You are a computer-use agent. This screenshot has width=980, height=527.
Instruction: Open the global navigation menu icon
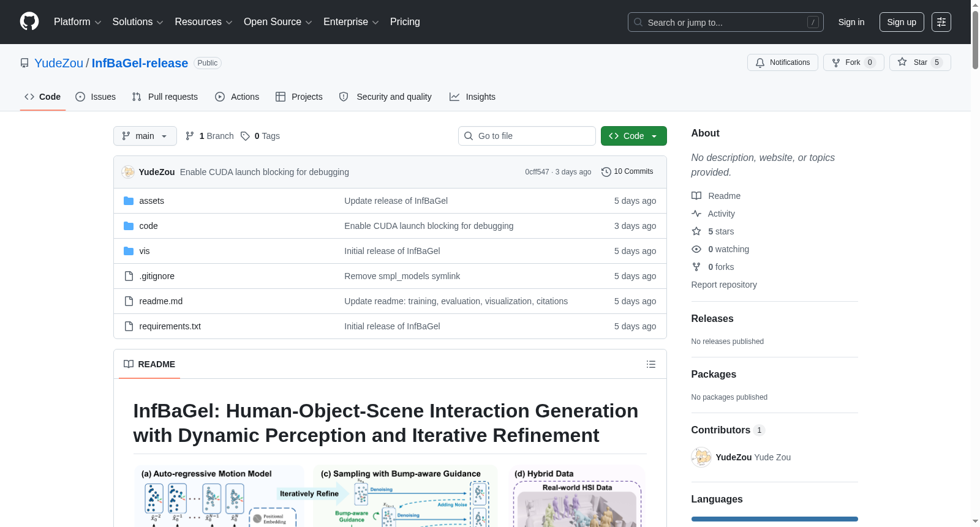[x=941, y=22]
